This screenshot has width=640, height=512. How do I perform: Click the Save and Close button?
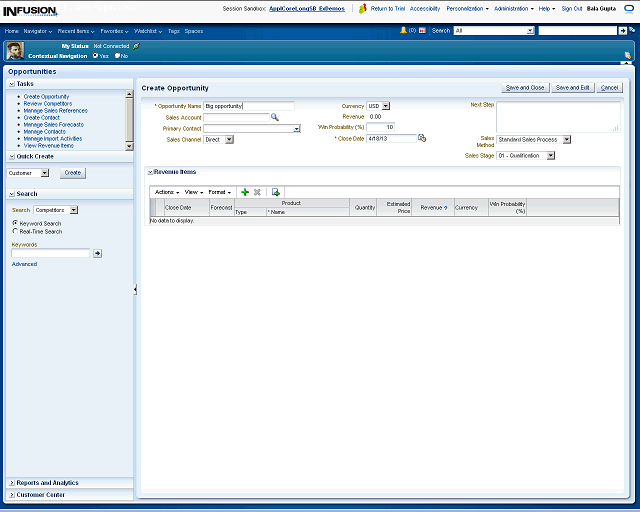525,88
